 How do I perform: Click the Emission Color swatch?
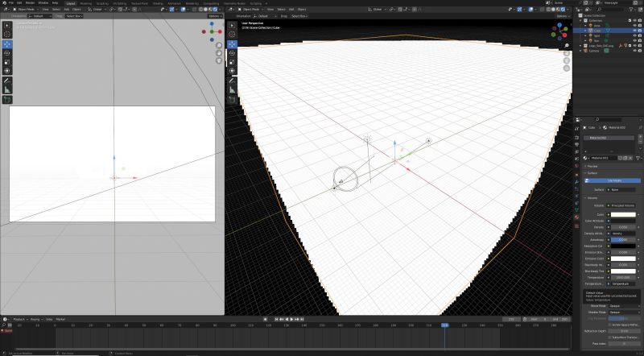click(623, 259)
